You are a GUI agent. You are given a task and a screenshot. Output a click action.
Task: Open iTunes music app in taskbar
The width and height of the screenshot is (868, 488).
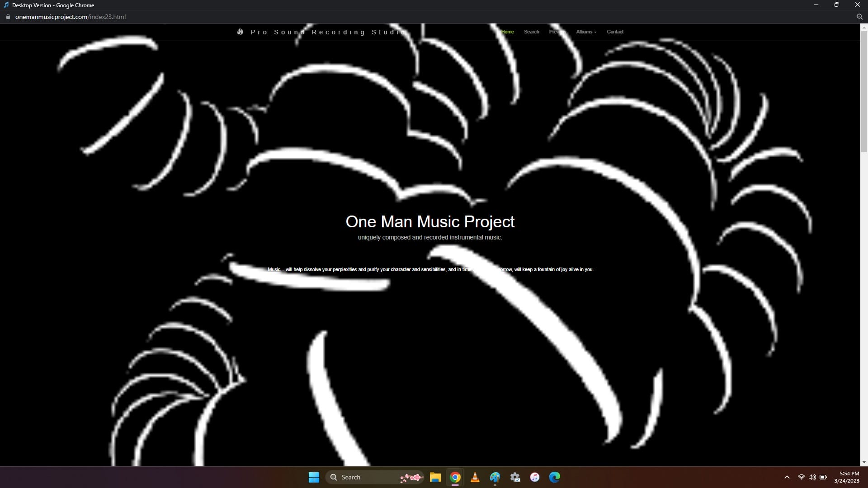coord(535,477)
